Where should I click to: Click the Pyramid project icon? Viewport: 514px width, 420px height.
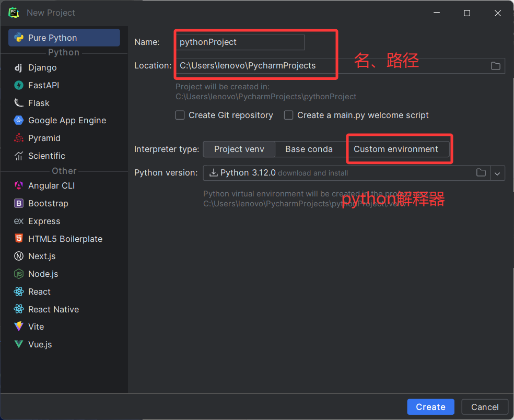pyautogui.click(x=19, y=138)
